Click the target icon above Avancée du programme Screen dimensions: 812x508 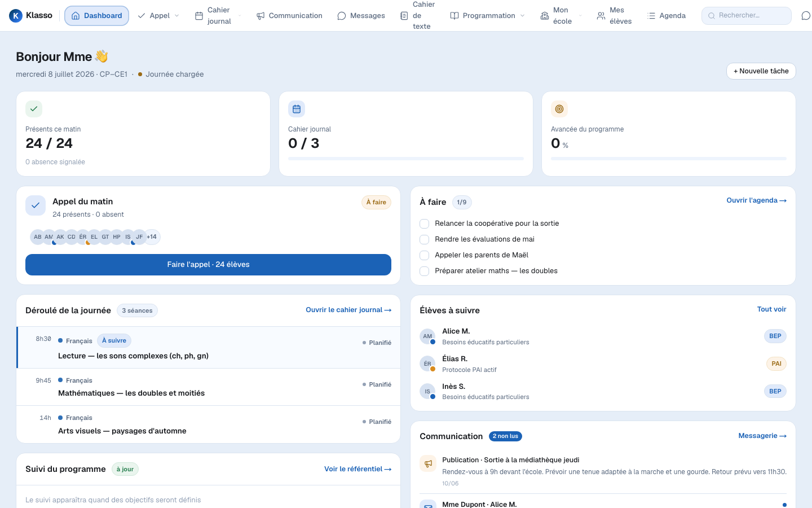559,109
